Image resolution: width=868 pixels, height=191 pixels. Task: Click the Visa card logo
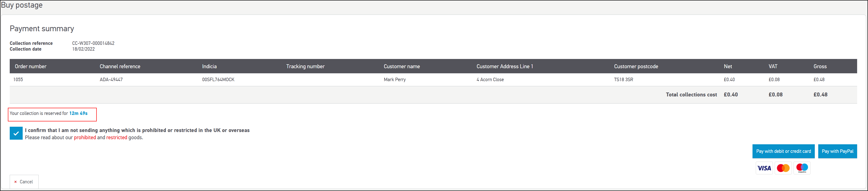click(764, 168)
